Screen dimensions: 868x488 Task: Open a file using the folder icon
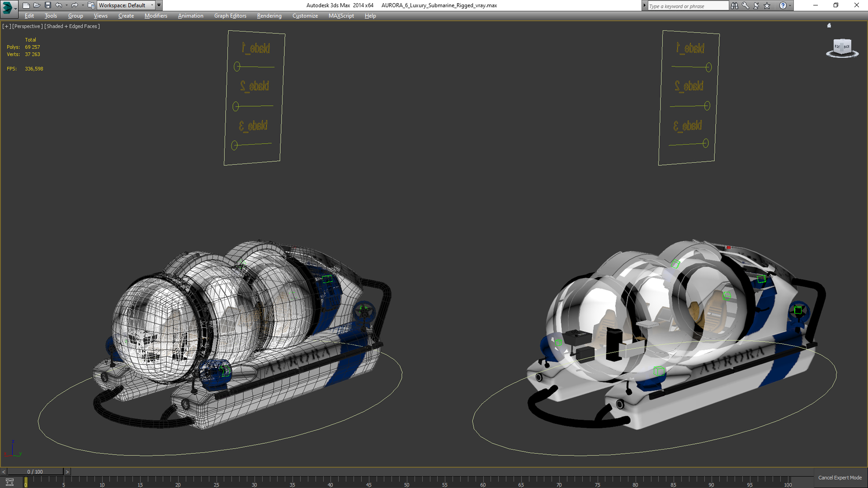coord(37,5)
